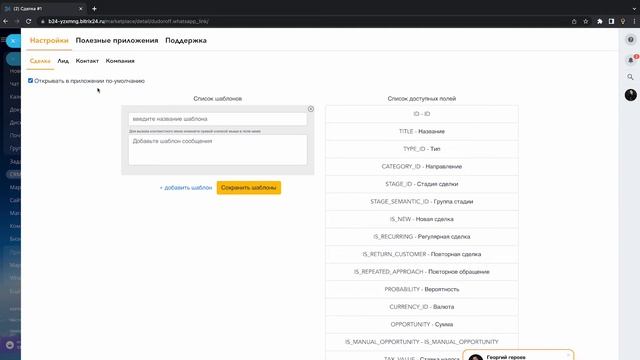Viewport: 640px width, 360px height.
Task: Open the user avatar profile
Action: (631, 95)
